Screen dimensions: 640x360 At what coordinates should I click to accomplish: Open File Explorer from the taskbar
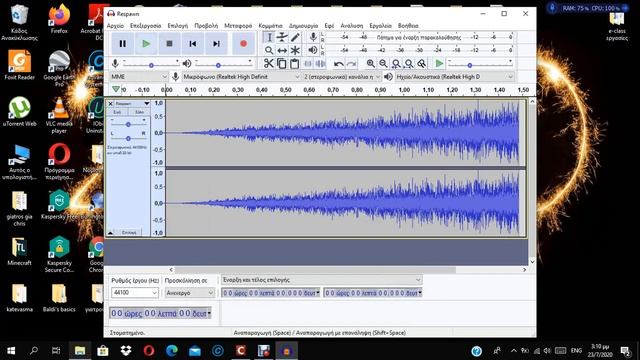click(80, 350)
